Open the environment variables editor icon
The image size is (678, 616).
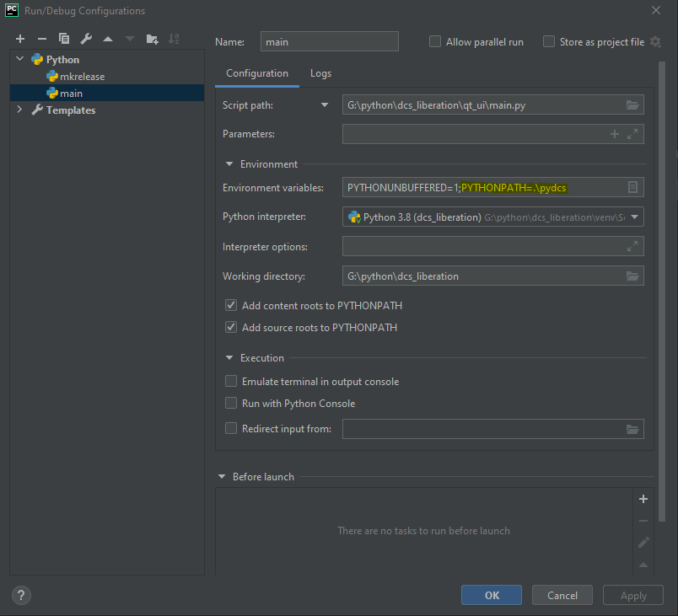point(632,187)
